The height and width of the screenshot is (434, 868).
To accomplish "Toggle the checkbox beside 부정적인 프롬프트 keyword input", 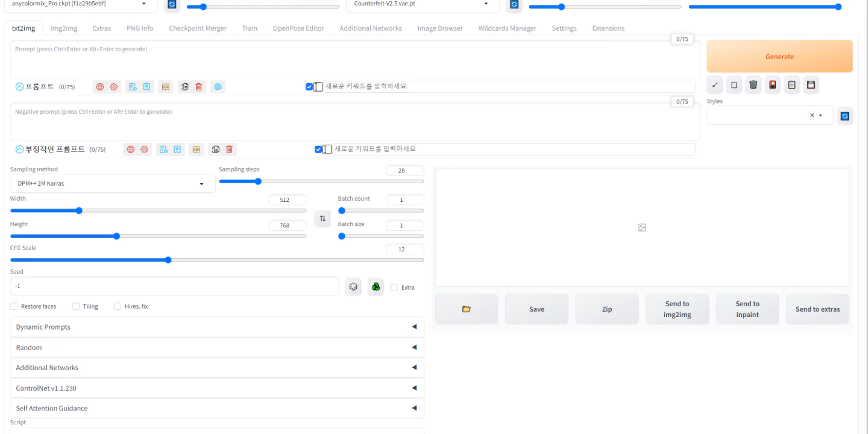I will tap(318, 149).
